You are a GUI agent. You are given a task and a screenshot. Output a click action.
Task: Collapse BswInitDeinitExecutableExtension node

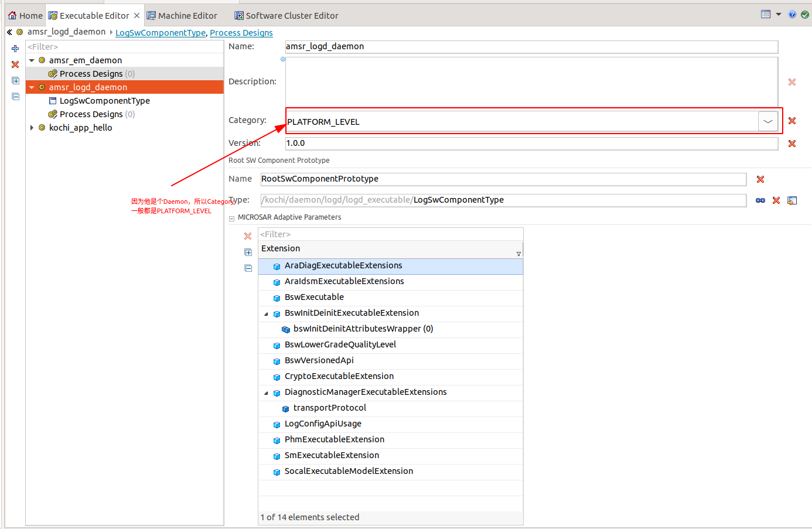266,314
